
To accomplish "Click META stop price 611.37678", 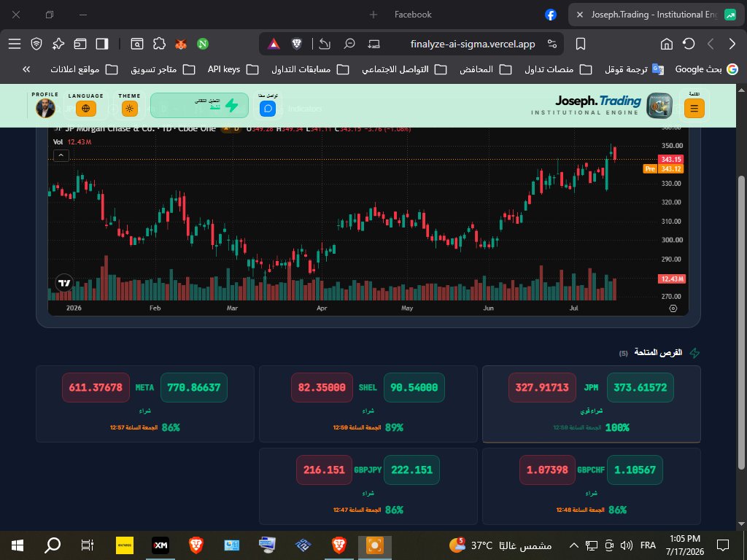I will (x=96, y=388).
